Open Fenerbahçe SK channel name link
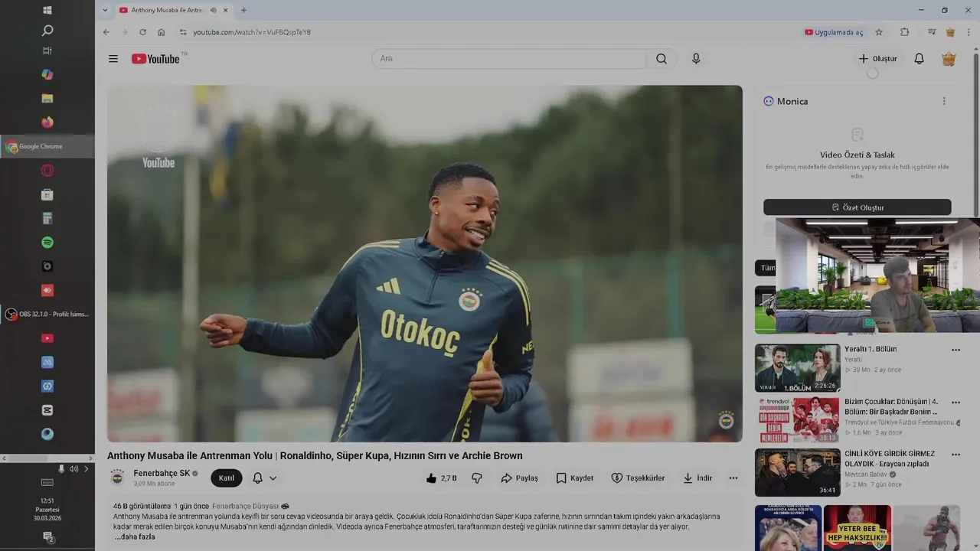Screen dimensions: 980x551 [162, 473]
